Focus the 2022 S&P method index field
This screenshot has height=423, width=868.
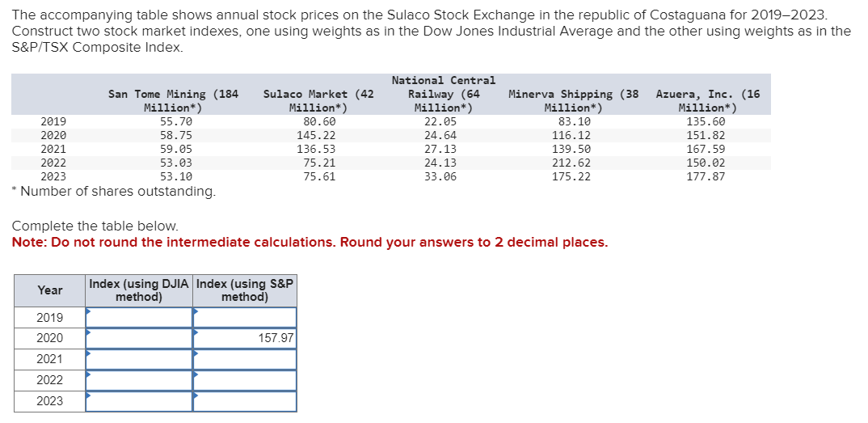coord(245,380)
